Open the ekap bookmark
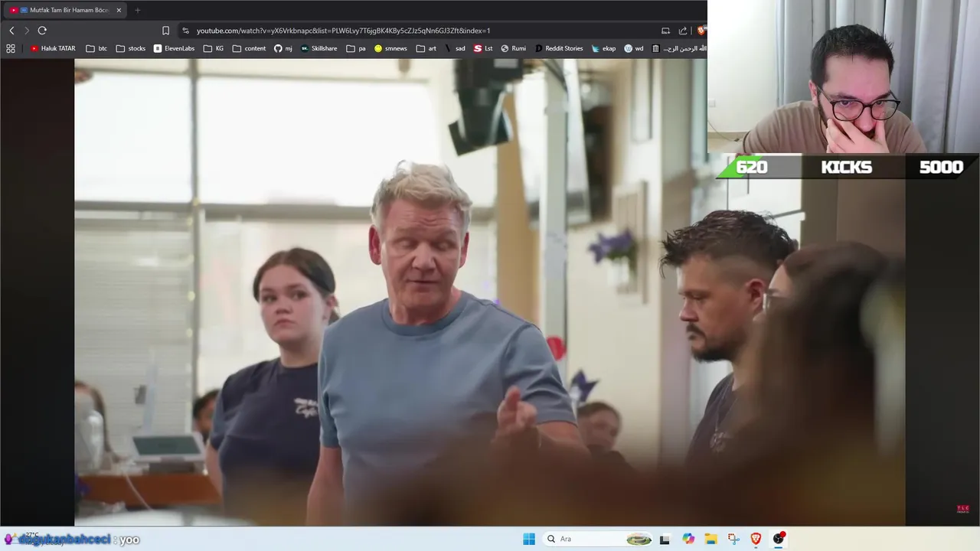The image size is (980, 551). coord(603,48)
